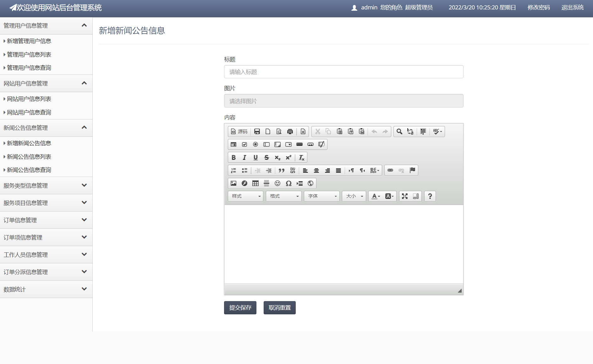Toggle bold formatting in editor
The height and width of the screenshot is (364, 593).
(x=233, y=157)
